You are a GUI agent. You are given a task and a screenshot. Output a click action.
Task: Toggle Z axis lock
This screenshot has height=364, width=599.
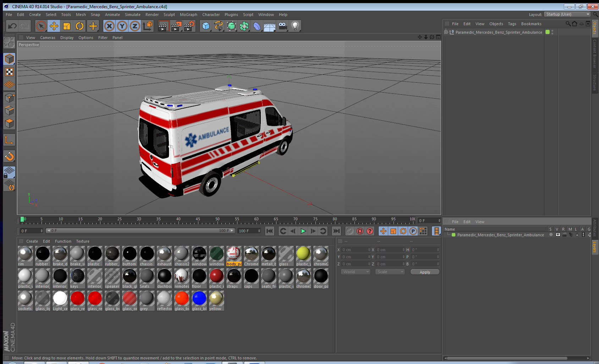[x=135, y=26]
